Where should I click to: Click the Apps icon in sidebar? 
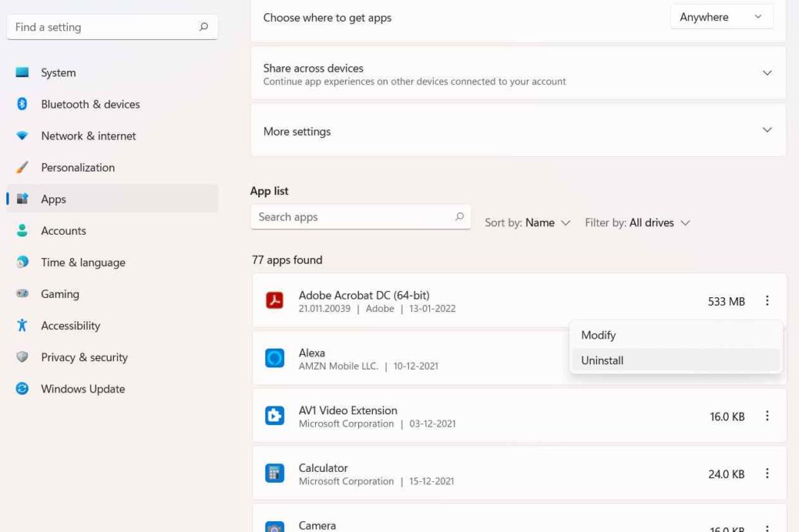pyautogui.click(x=22, y=199)
